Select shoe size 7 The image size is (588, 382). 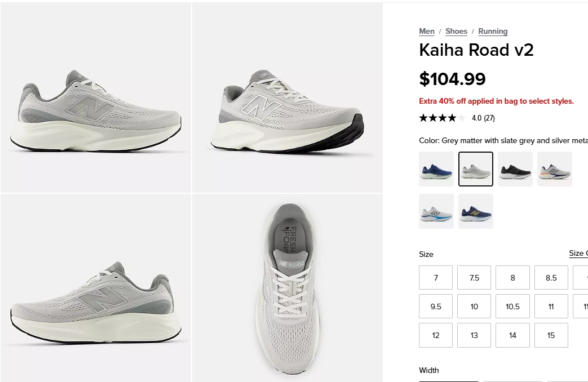pos(436,277)
